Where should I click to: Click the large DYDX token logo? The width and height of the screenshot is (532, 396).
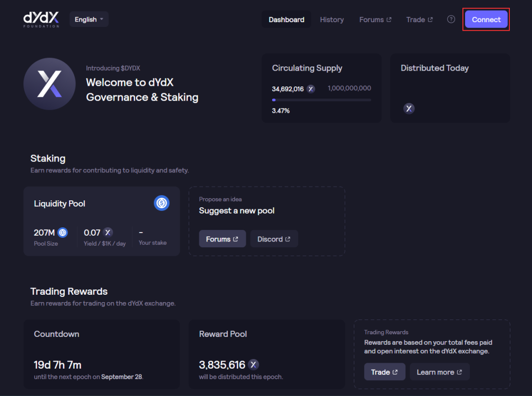tap(50, 84)
